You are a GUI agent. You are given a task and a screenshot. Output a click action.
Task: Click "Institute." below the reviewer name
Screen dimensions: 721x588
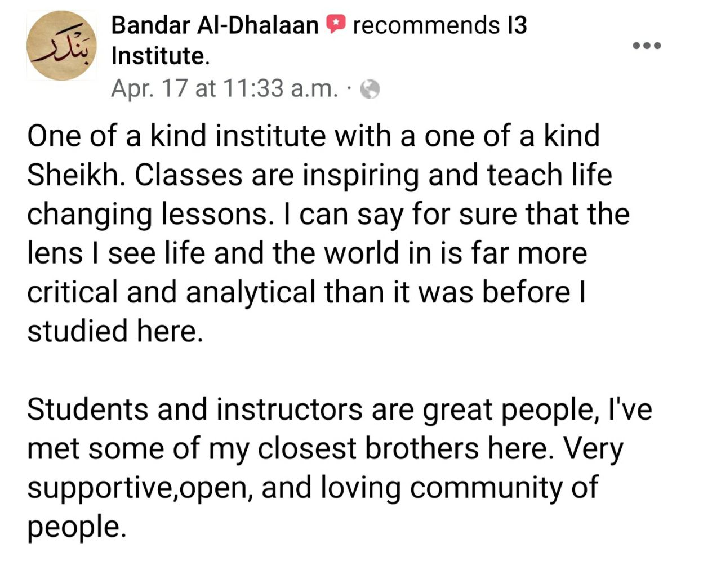(x=161, y=56)
